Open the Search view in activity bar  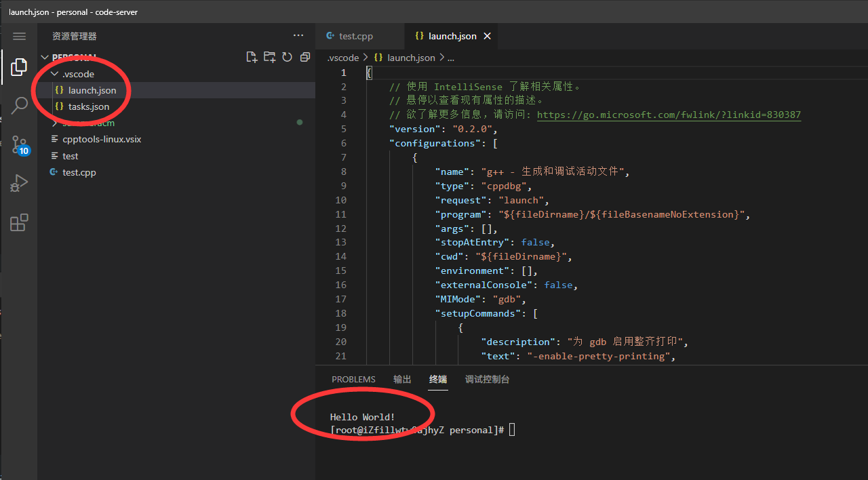coord(19,105)
